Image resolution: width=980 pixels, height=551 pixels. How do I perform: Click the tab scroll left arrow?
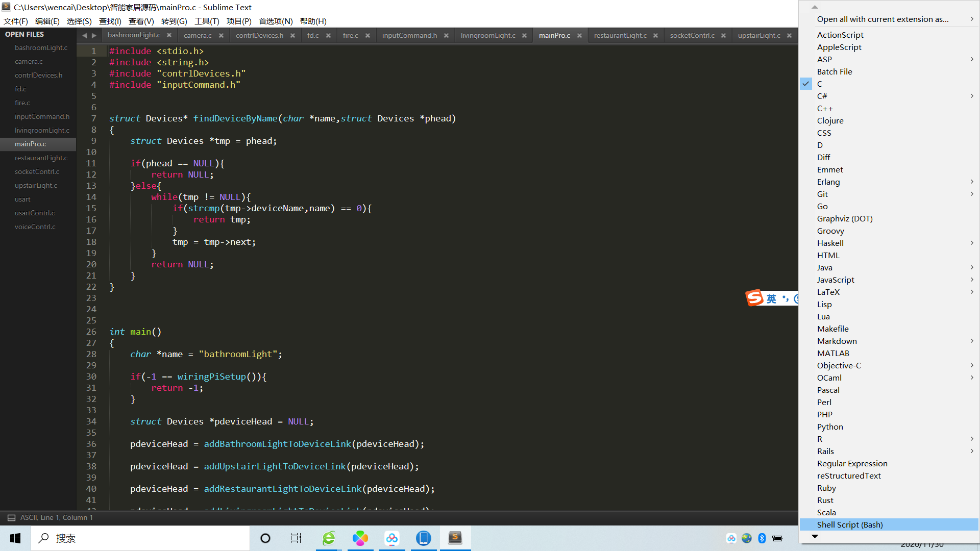85,36
